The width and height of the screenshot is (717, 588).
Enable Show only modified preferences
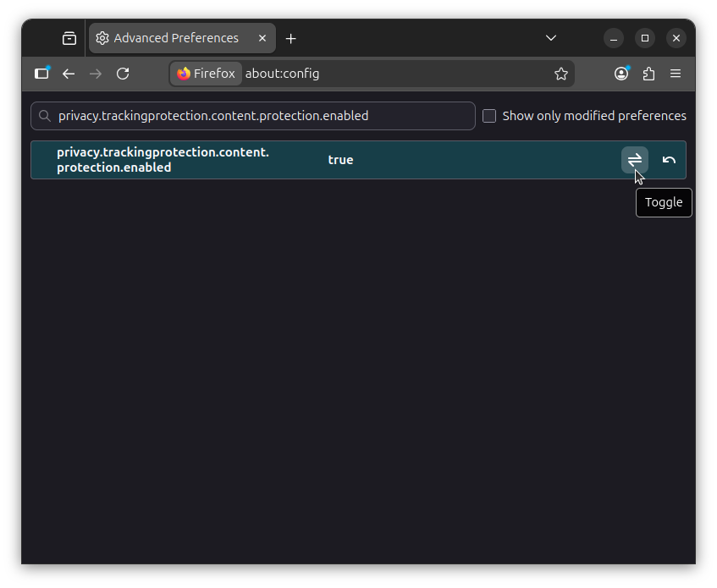click(x=489, y=116)
